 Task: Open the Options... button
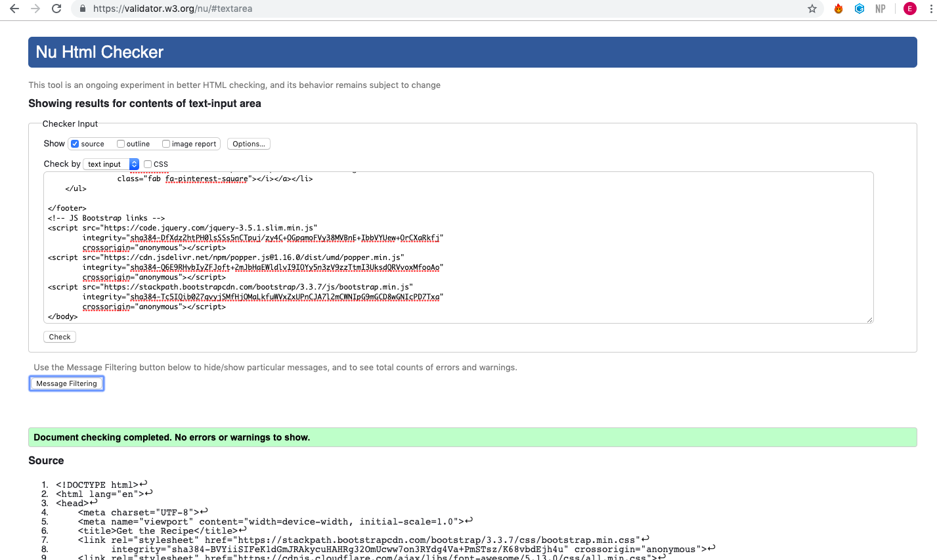point(249,144)
